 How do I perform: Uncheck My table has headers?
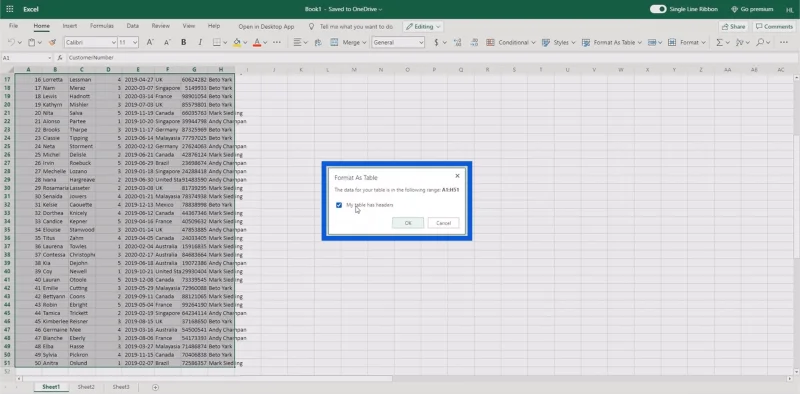tap(339, 205)
